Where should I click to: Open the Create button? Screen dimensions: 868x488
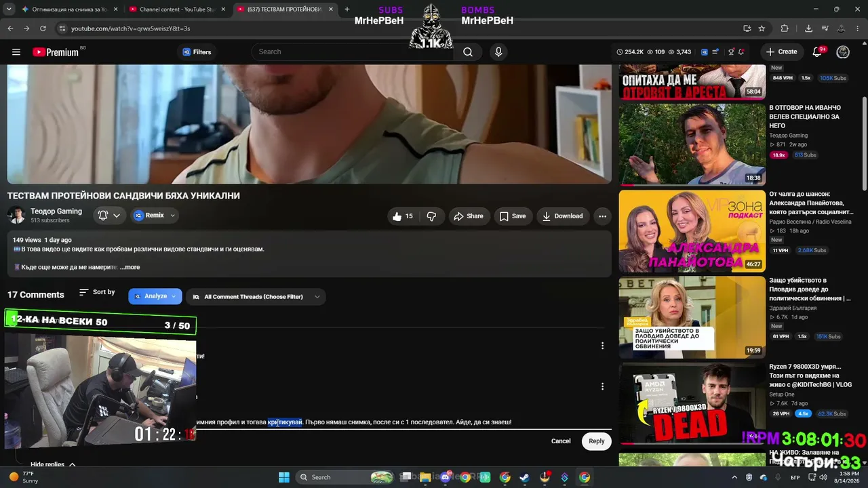tap(781, 52)
